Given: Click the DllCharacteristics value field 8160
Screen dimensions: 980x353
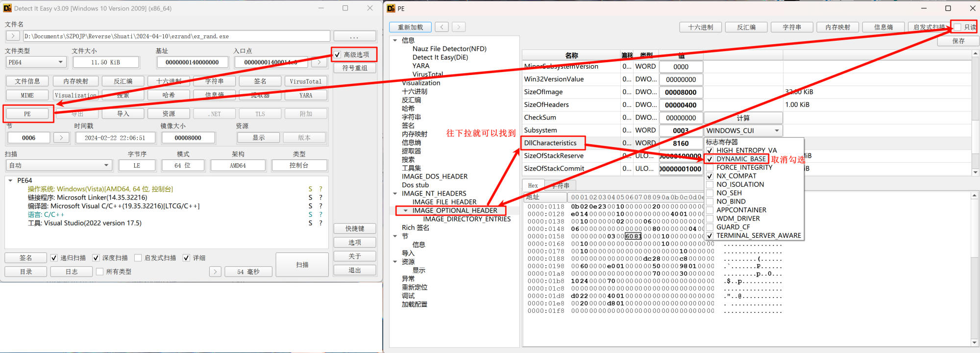Looking at the screenshot, I should point(681,143).
